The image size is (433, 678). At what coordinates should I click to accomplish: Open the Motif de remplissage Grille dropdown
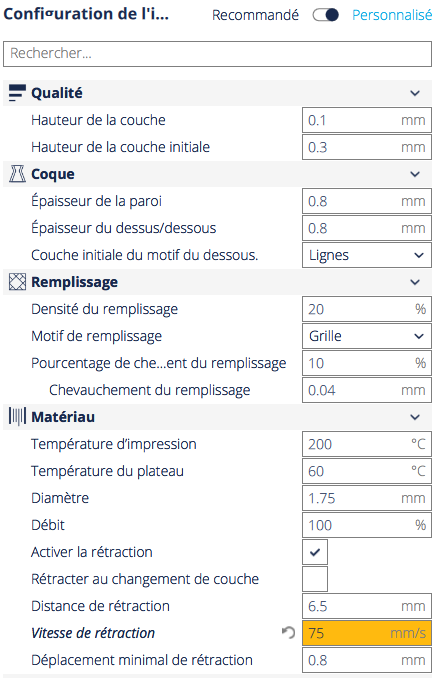click(x=367, y=336)
